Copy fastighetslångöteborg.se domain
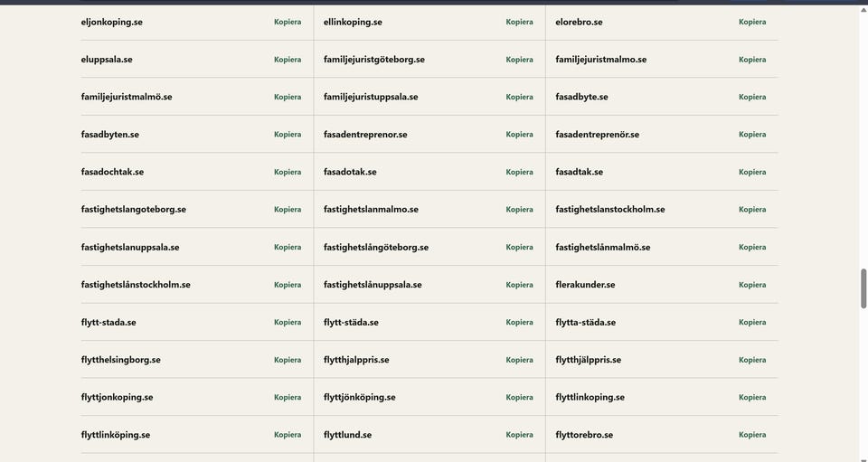Viewport: 868px width, 462px height. click(x=519, y=248)
